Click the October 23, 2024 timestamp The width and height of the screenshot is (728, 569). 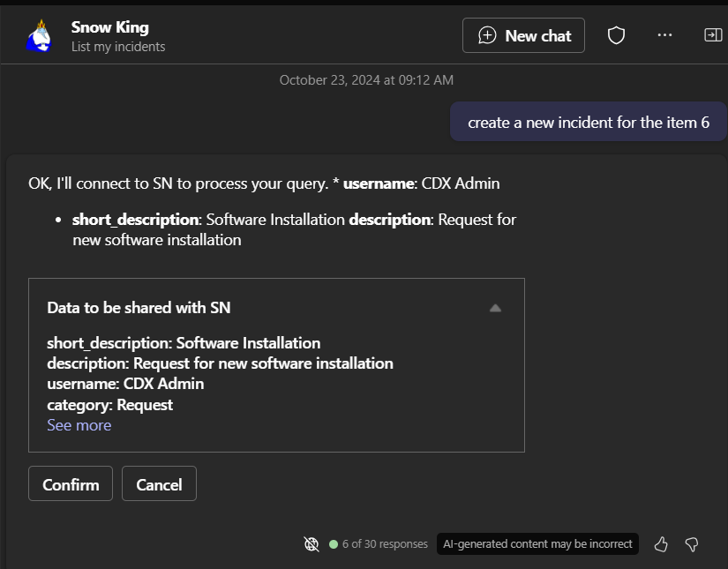(366, 80)
